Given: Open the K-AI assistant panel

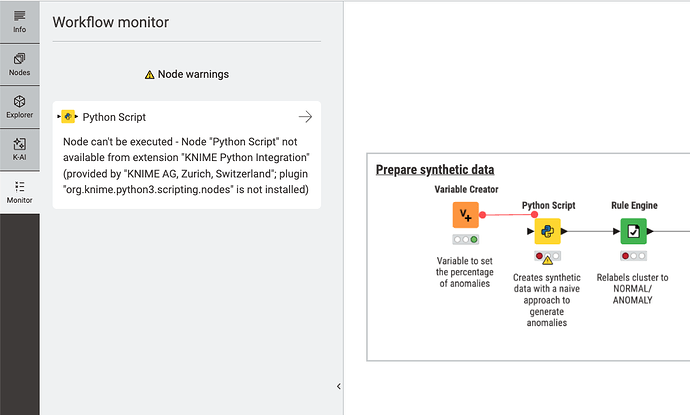Looking at the screenshot, I should (x=19, y=149).
